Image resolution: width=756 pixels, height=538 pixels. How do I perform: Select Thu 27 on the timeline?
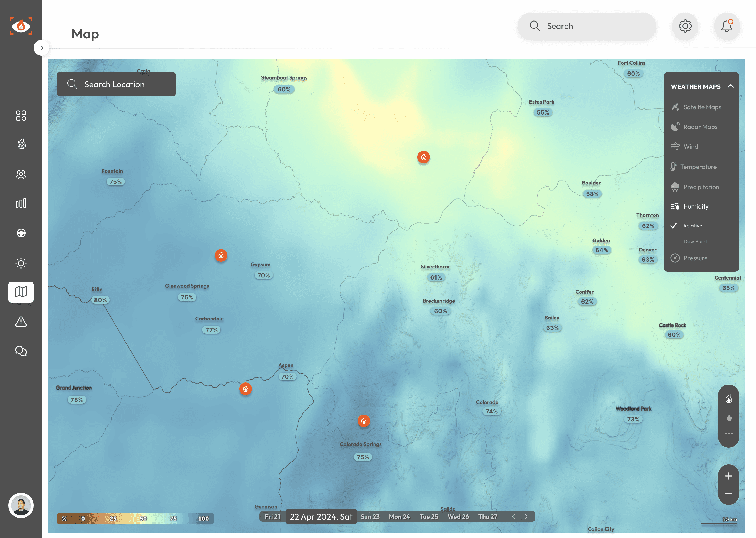click(488, 516)
